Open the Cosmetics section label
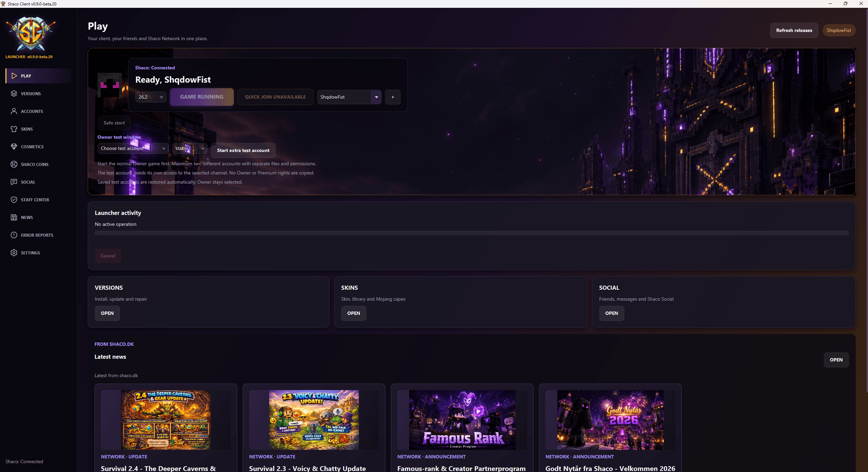 click(x=32, y=147)
